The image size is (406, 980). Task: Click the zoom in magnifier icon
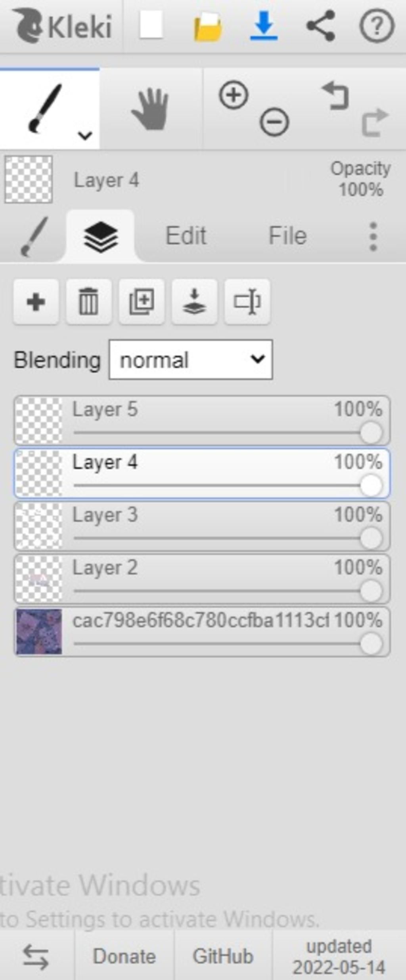[234, 95]
